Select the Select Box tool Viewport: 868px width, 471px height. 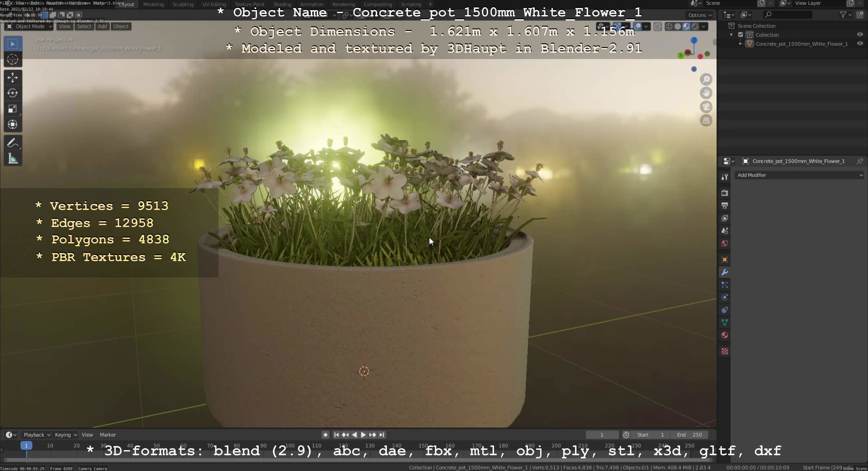pyautogui.click(x=13, y=44)
